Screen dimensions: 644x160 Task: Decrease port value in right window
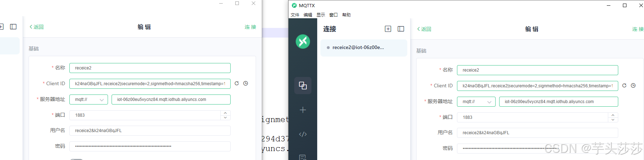613,120
